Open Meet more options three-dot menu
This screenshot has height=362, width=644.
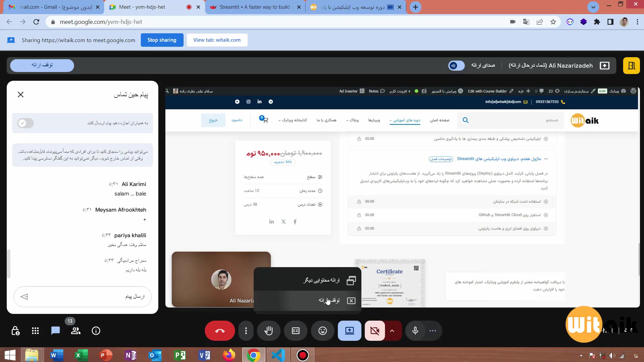246,331
